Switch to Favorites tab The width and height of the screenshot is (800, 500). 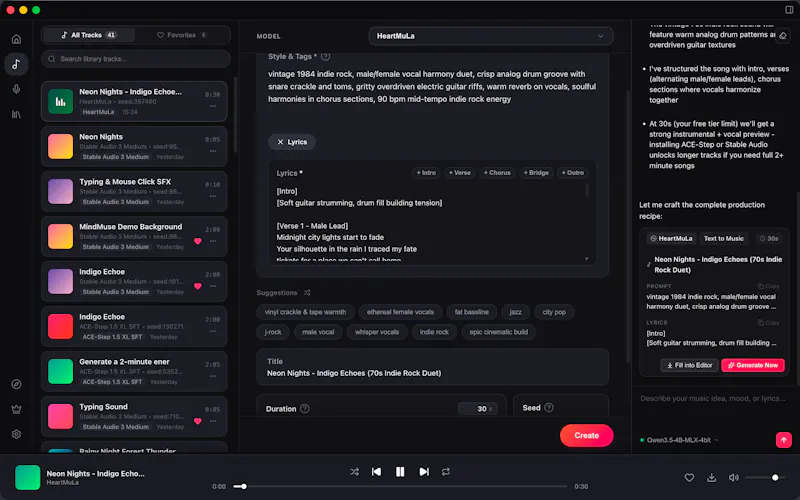182,35
